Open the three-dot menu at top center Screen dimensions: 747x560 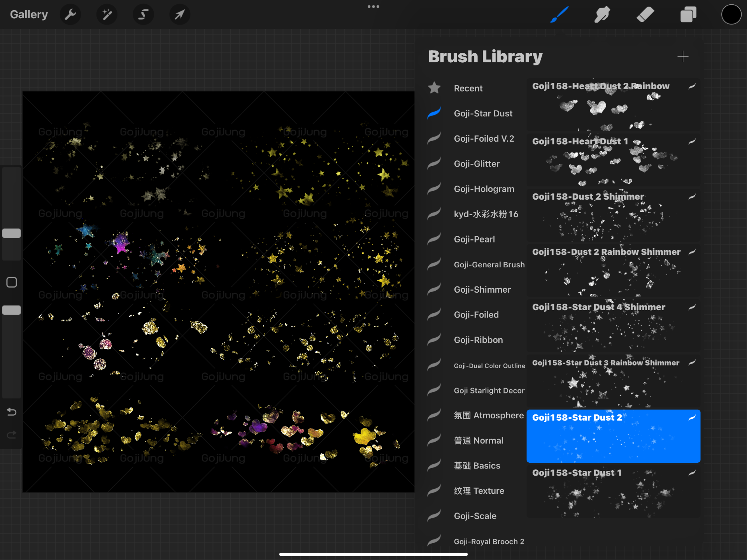373,7
